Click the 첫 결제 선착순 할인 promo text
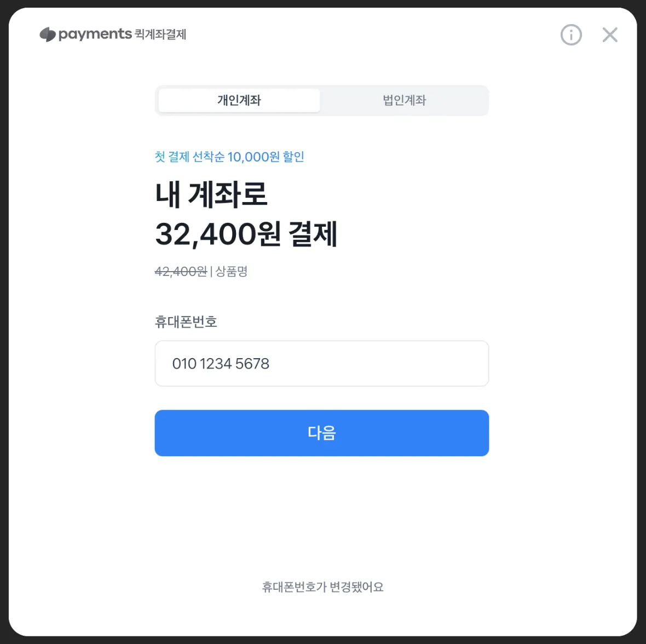646x644 pixels. pos(229,157)
